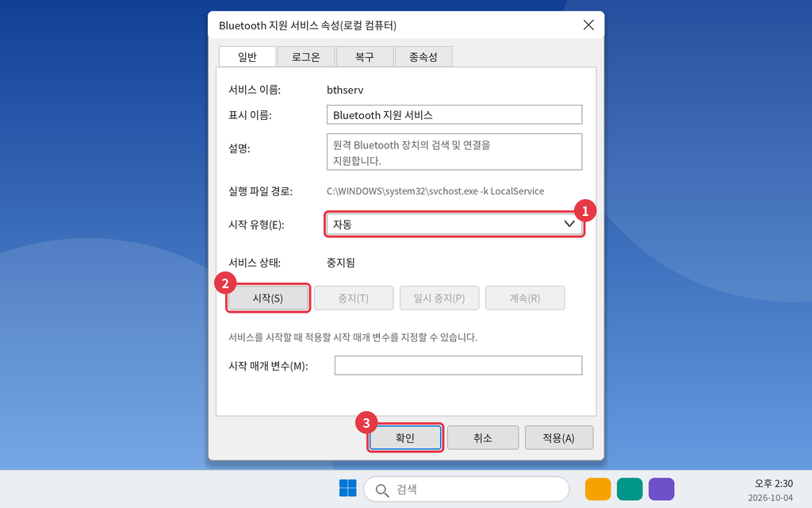Screen dimensions: 812x508
Task: Confirm with the 확인 button
Action: point(405,438)
